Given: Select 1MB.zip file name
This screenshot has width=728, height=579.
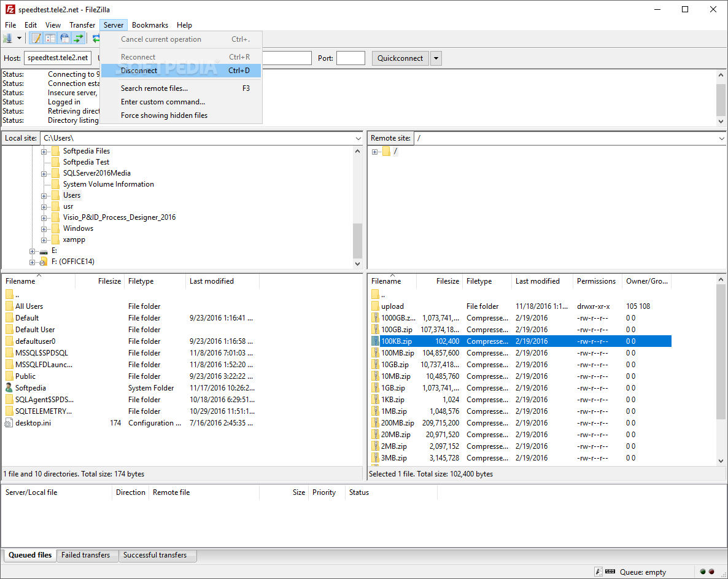Looking at the screenshot, I should pos(393,411).
